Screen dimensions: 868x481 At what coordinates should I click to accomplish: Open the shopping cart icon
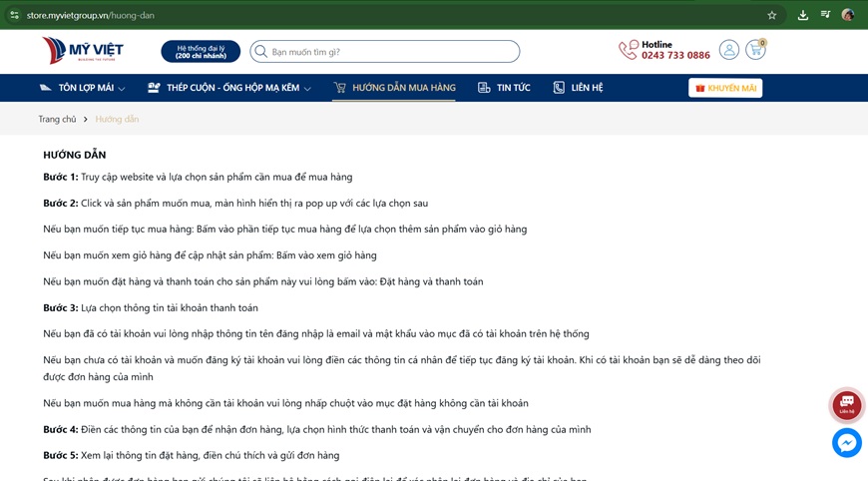[x=755, y=50]
